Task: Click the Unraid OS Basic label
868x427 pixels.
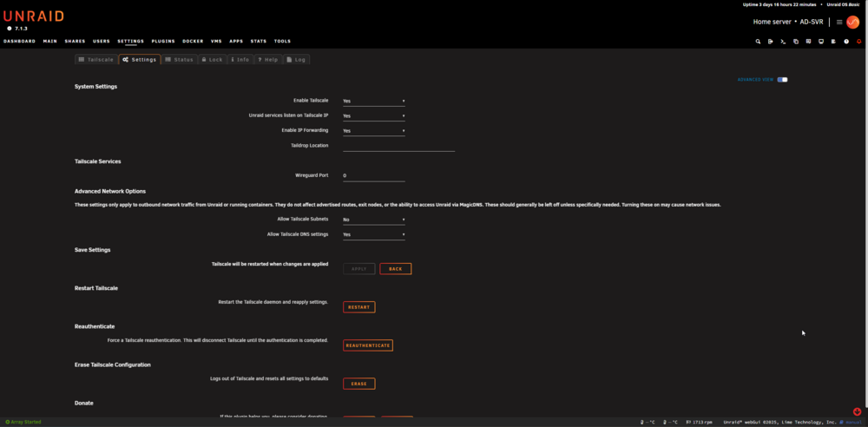Action: 843,4
